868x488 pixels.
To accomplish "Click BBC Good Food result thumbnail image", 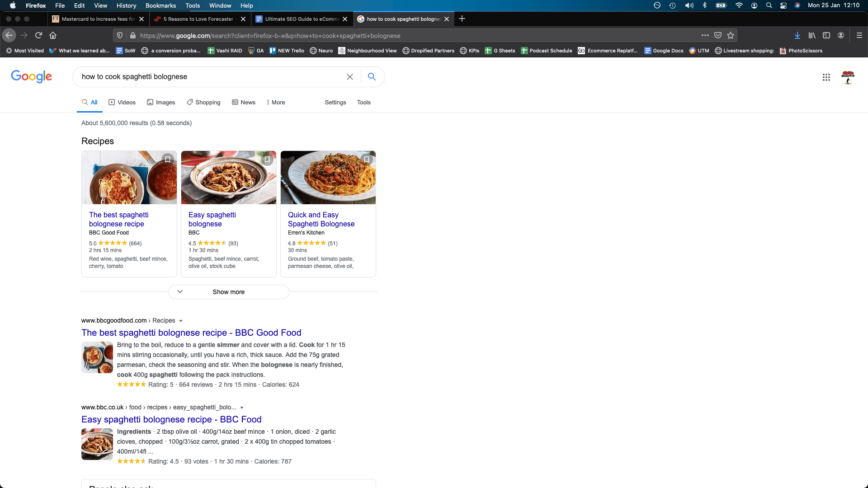I will [97, 357].
